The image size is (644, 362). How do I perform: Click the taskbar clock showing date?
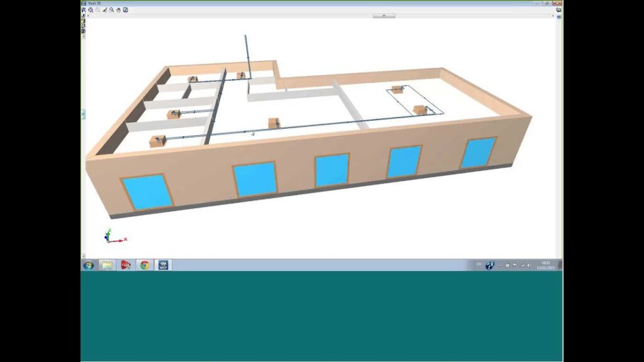(x=545, y=265)
